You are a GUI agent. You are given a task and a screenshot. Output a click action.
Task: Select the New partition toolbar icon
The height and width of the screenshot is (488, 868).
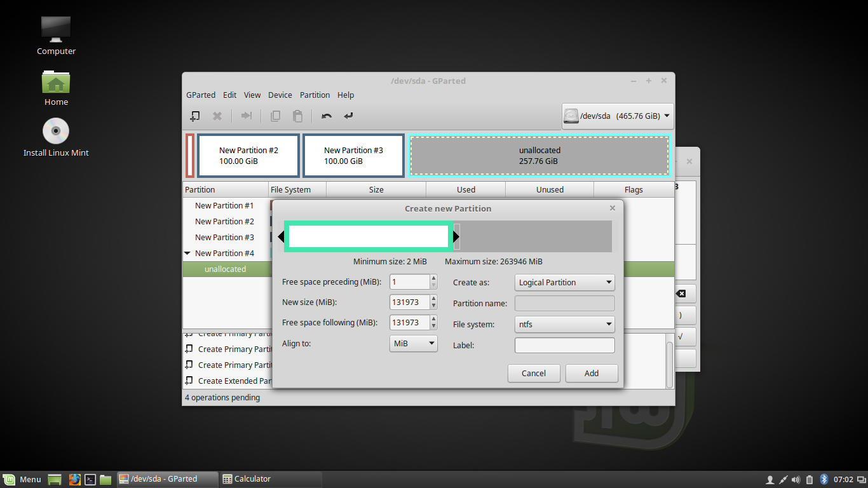[x=195, y=116]
